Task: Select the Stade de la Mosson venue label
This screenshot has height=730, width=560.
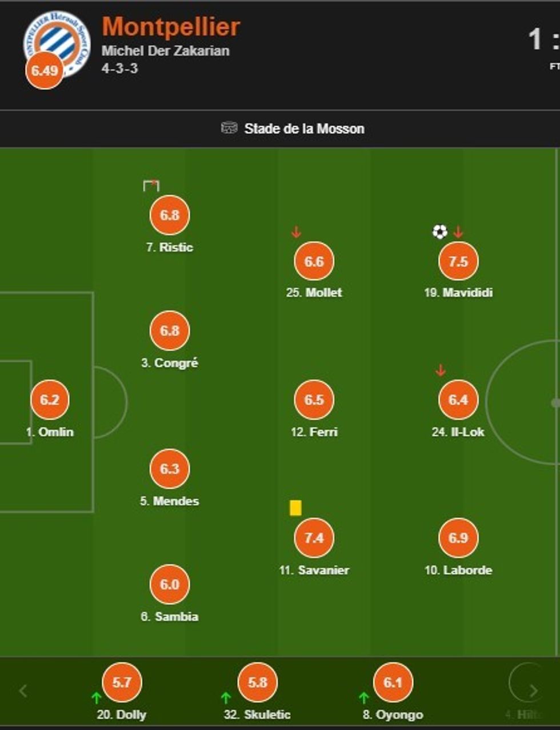Action: 304,129
